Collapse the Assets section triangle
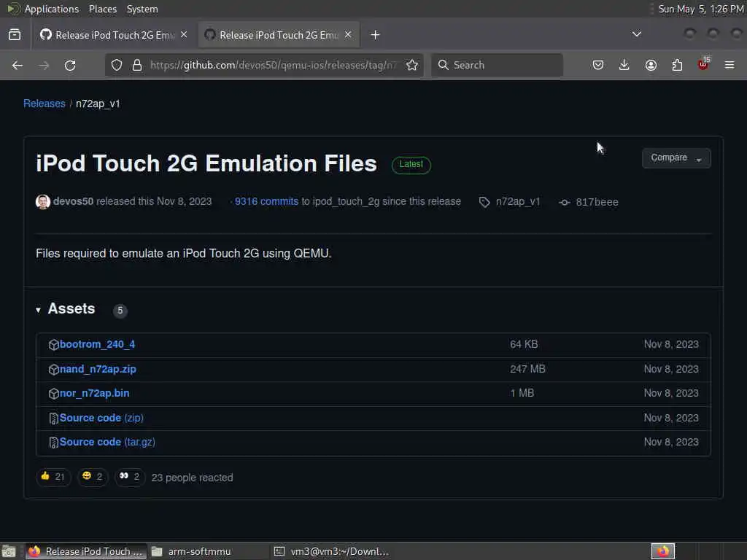This screenshot has width=747, height=560. point(38,310)
